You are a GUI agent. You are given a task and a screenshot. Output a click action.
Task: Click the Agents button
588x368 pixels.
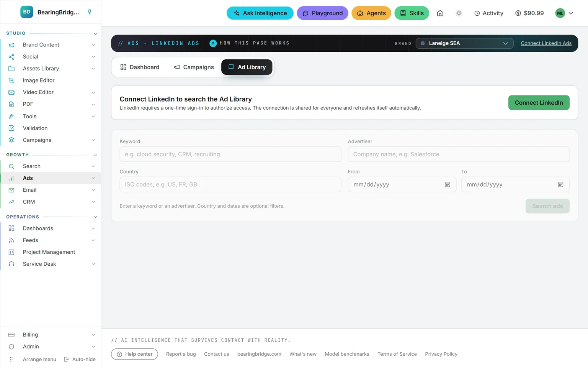tap(371, 13)
